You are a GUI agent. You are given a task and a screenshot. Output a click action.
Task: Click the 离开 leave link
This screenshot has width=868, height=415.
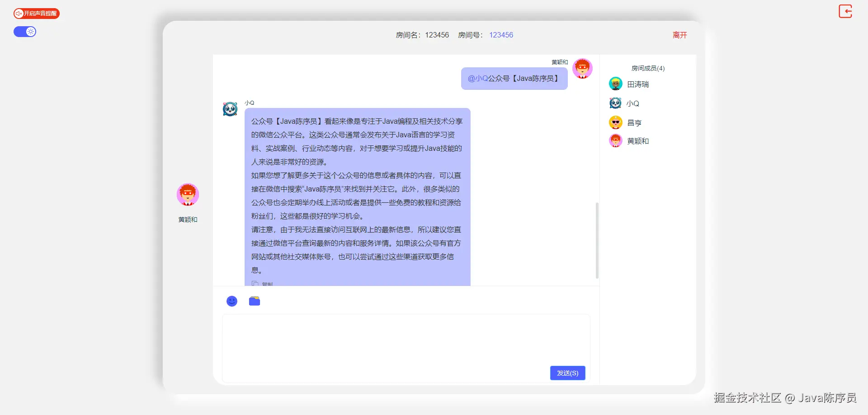(x=679, y=35)
